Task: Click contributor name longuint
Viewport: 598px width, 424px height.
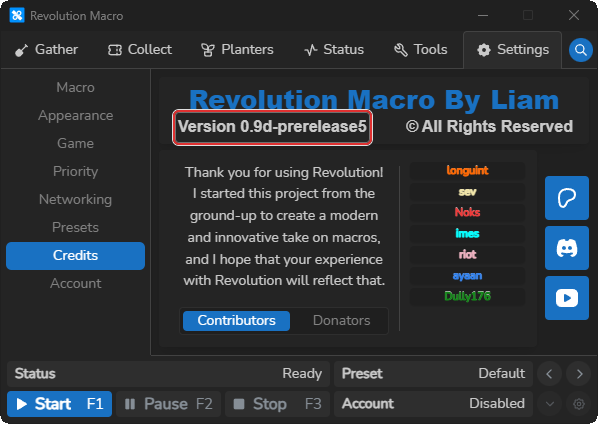Action: [x=467, y=170]
